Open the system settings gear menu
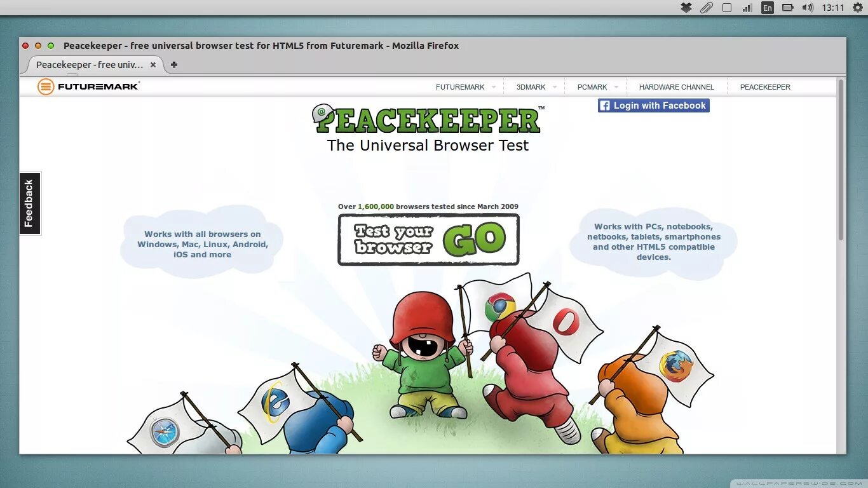Image resolution: width=868 pixels, height=488 pixels. [857, 8]
